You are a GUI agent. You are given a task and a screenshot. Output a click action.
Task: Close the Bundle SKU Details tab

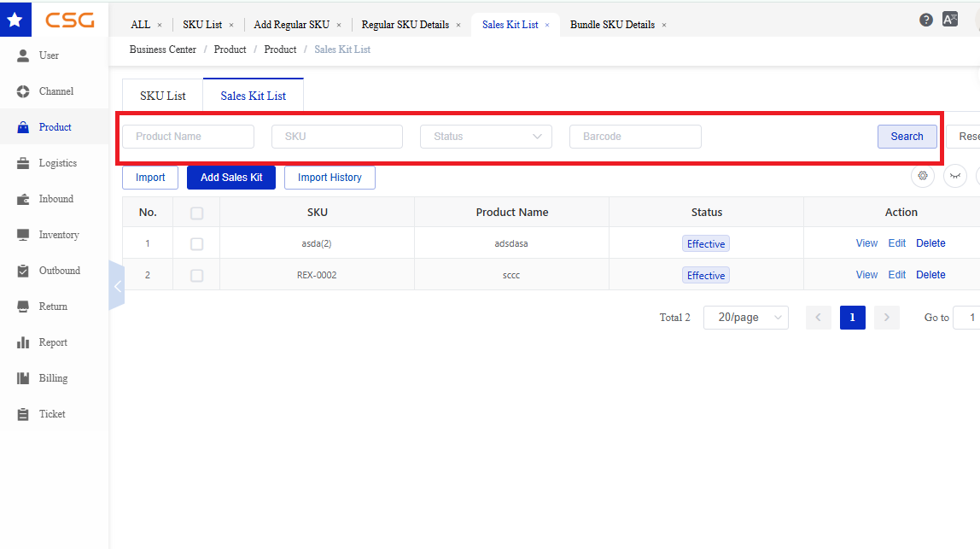(664, 25)
